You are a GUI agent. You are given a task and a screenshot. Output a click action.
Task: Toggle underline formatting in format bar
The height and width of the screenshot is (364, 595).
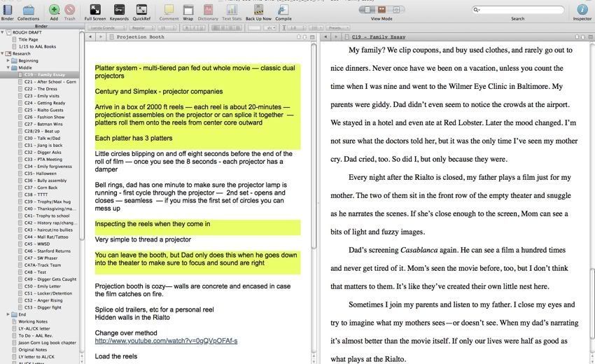coord(201,28)
